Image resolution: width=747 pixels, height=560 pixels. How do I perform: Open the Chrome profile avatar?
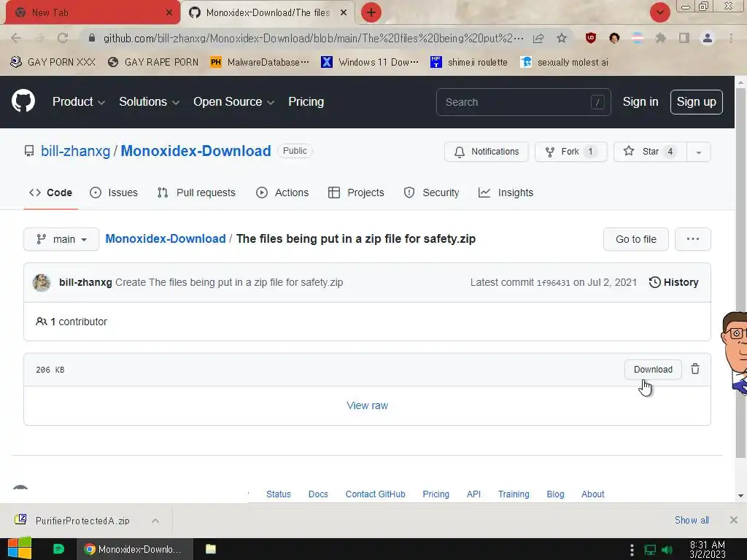tap(708, 38)
